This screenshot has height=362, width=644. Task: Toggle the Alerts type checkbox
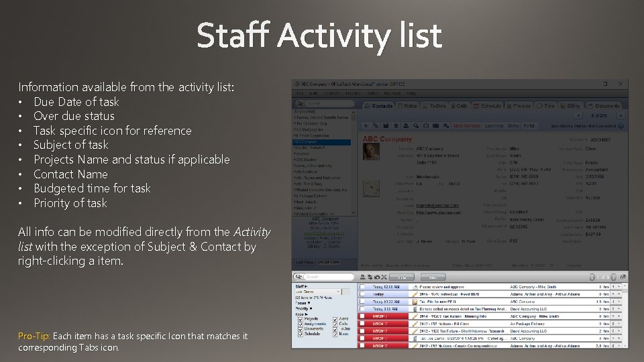point(335,319)
